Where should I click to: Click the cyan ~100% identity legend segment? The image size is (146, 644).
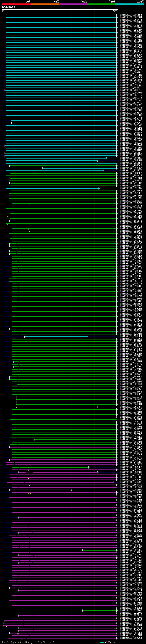pos(130,4)
